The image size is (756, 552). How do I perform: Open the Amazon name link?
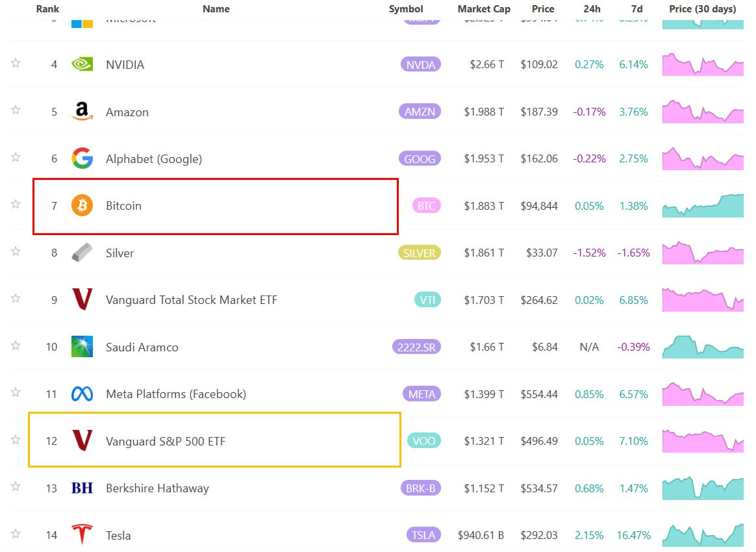pos(127,112)
